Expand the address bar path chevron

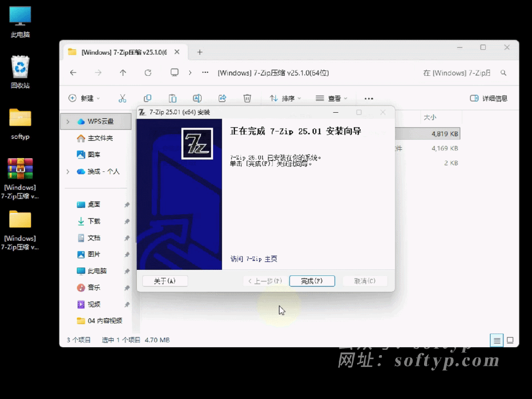click(x=190, y=72)
